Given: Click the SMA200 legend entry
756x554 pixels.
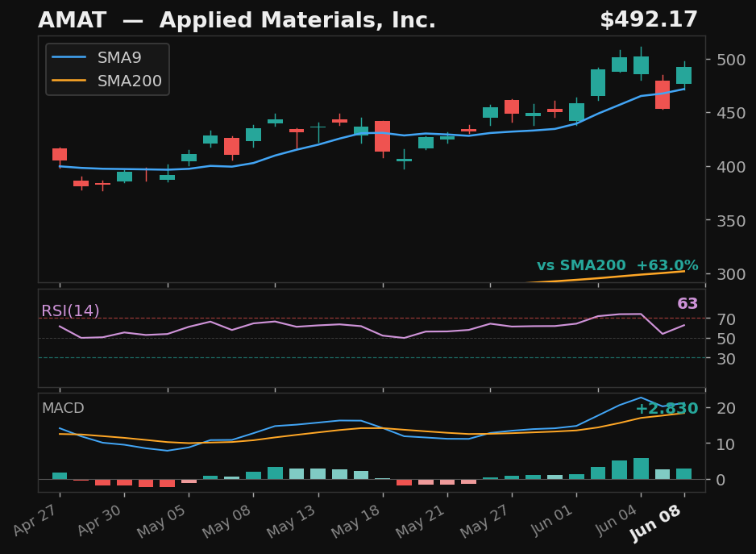Looking at the screenshot, I should tap(107, 81).
